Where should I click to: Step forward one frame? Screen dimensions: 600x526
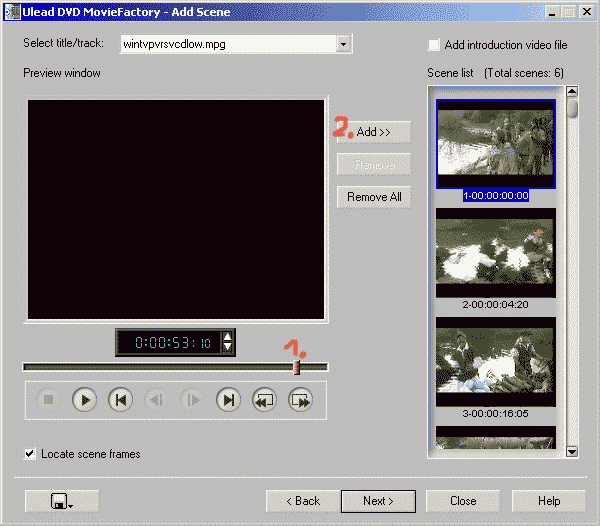(x=192, y=400)
